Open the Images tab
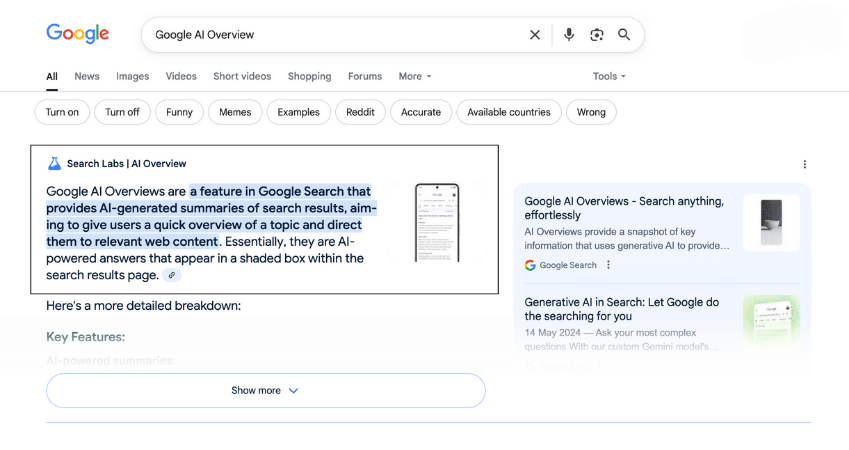849x450 pixels. [x=132, y=76]
